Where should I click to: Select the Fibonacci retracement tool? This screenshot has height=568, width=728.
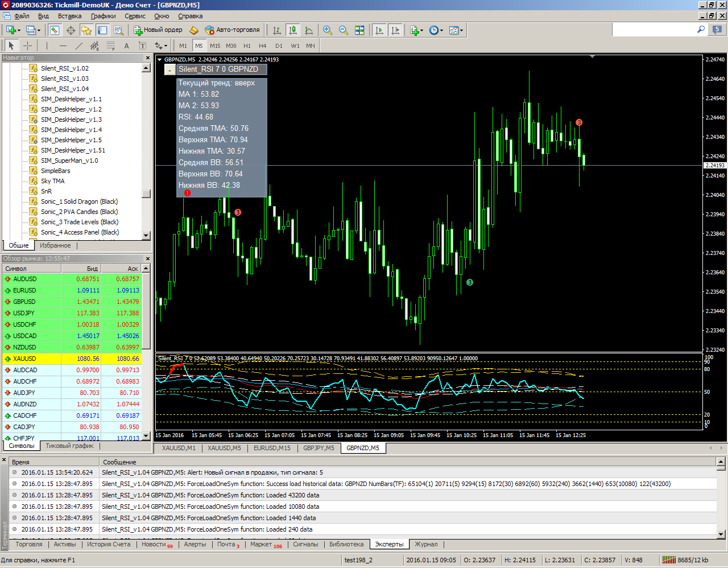[x=110, y=46]
